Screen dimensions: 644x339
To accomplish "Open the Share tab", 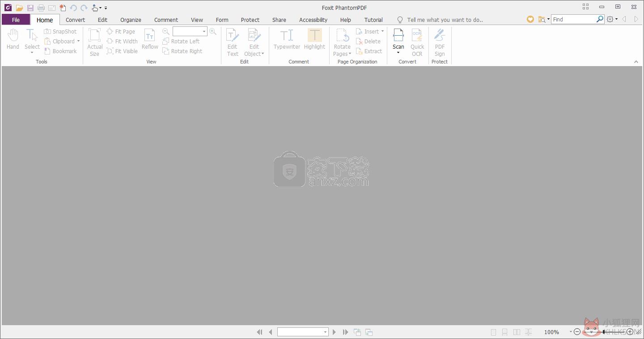I will click(279, 20).
